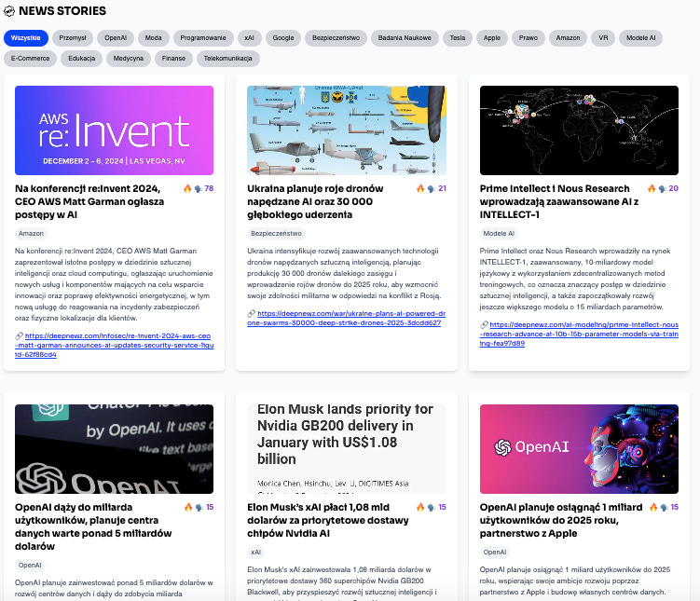Click link chain icon under Prime Intellect story
The width and height of the screenshot is (700, 601).
coord(484,325)
